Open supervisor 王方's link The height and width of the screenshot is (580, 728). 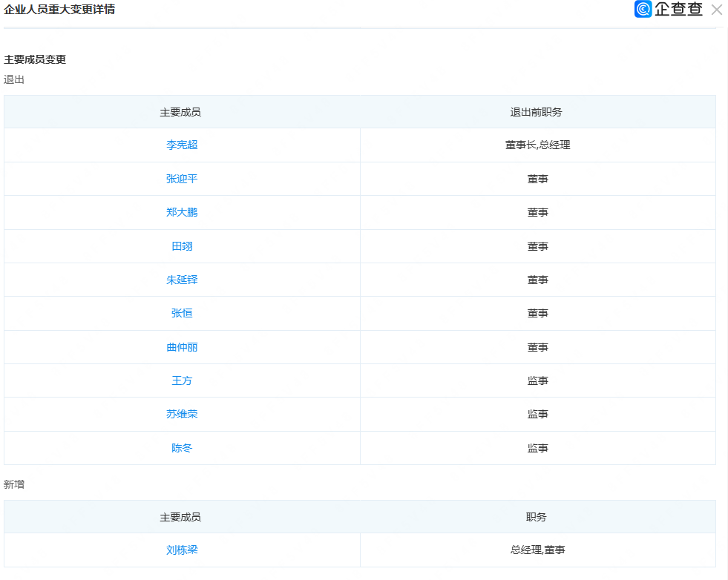(182, 380)
